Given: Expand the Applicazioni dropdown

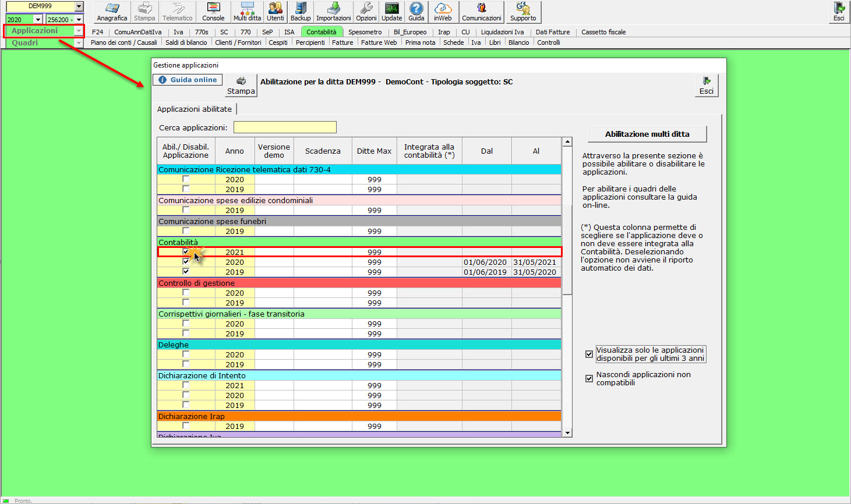Looking at the screenshot, I should 79,31.
